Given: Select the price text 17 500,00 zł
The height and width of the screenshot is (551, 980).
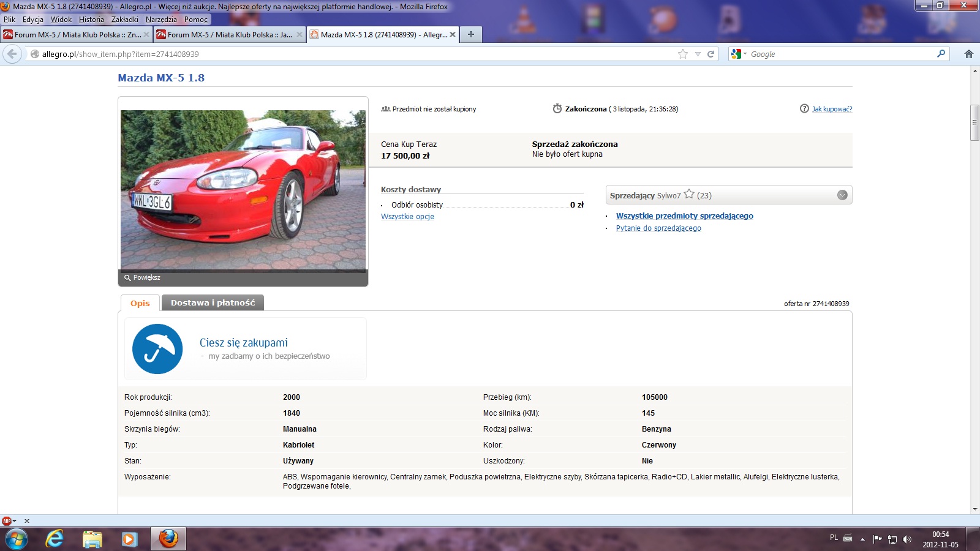Looking at the screenshot, I should click(x=405, y=156).
